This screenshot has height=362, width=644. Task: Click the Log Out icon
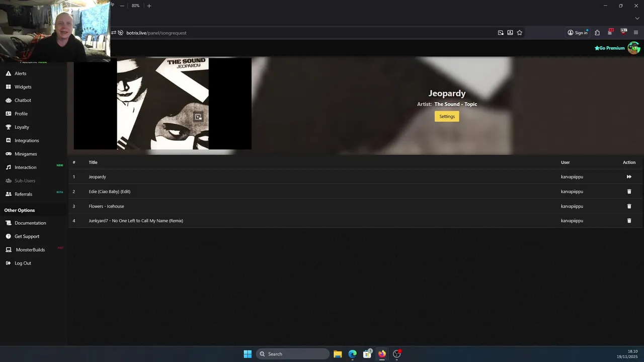tap(9, 263)
